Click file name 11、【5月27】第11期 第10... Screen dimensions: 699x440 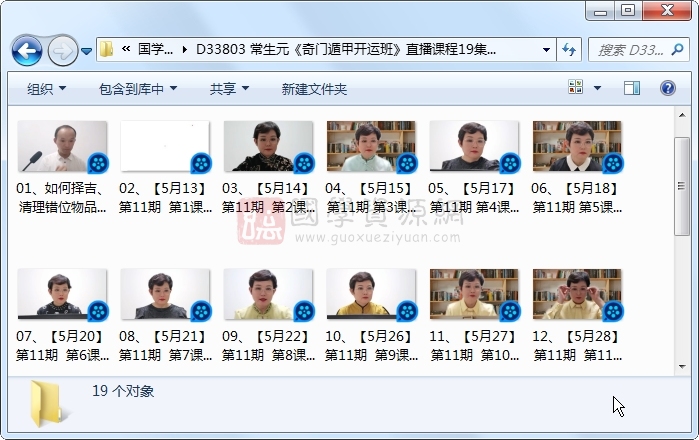point(474,345)
